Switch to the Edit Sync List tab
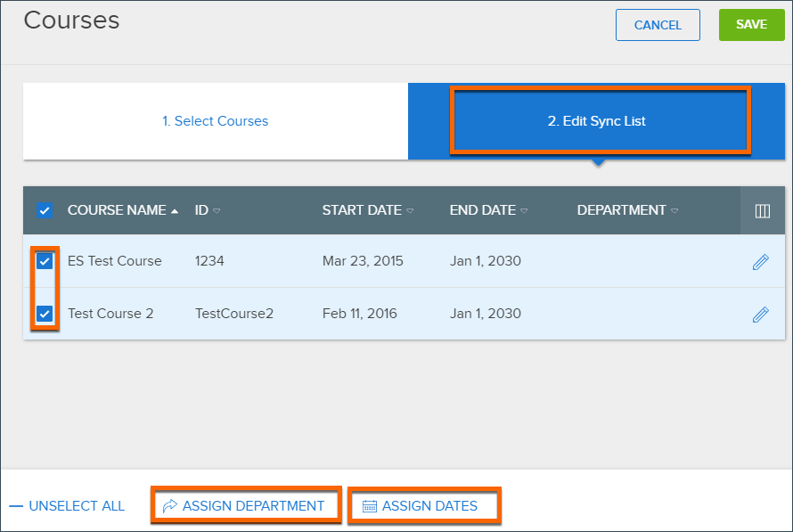Viewport: 793px width, 532px height. tap(599, 120)
